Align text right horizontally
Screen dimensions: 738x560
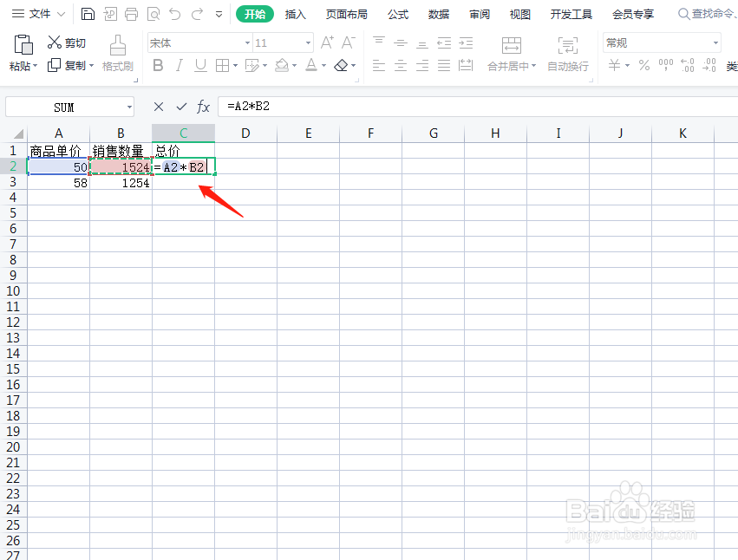point(422,65)
